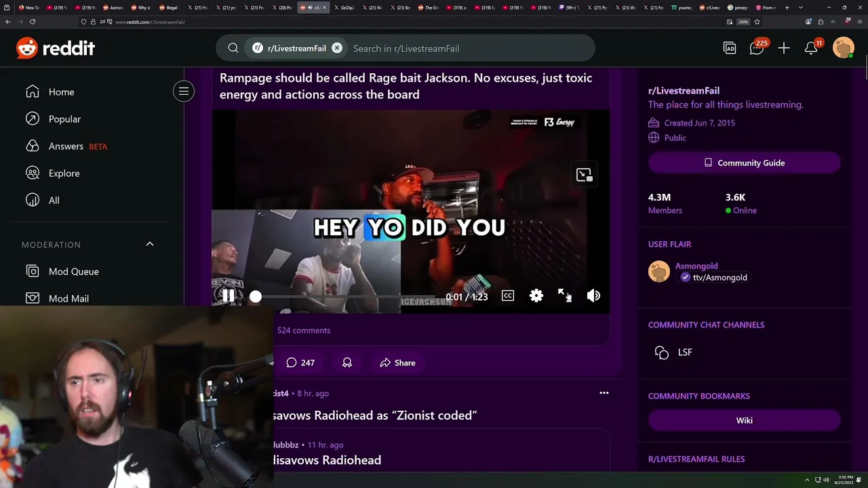Pause the video
This screenshot has width=868, height=488.
(229, 296)
